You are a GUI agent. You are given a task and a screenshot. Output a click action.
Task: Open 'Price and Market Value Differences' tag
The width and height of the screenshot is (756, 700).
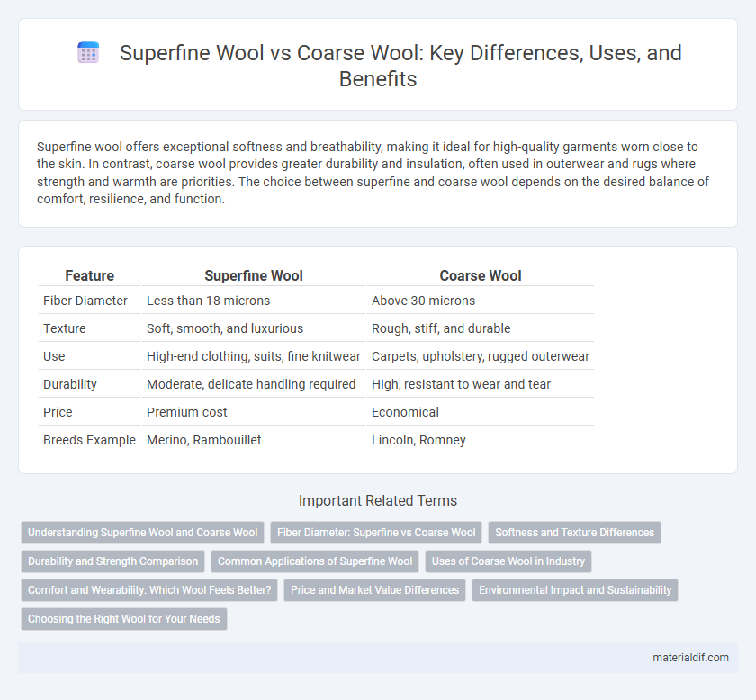tap(374, 590)
